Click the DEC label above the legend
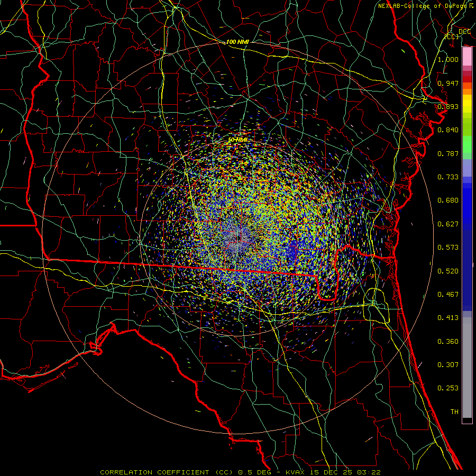 click(x=464, y=32)
